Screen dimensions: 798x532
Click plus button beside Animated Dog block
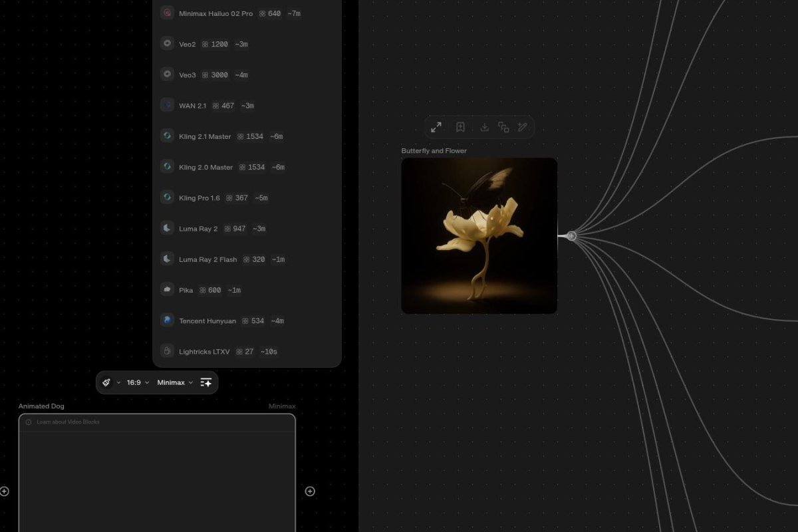(310, 491)
